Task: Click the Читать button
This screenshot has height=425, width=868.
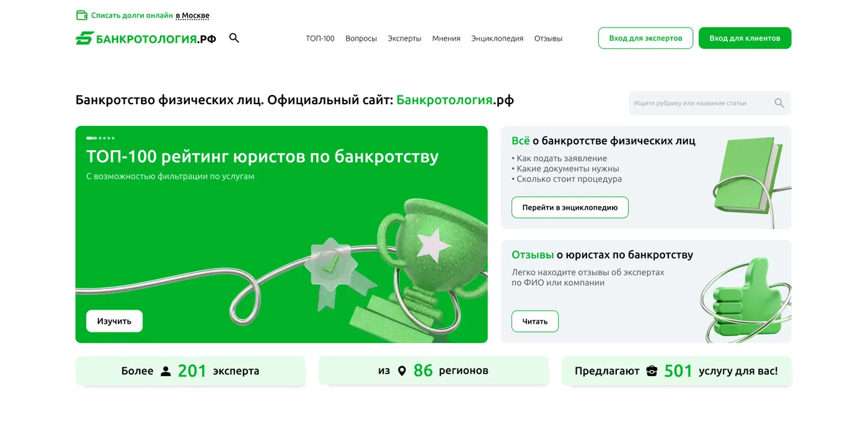Action: (x=535, y=321)
